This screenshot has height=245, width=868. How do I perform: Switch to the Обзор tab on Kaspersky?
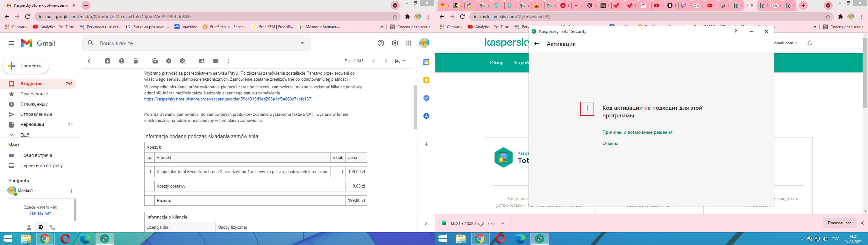[x=496, y=63]
